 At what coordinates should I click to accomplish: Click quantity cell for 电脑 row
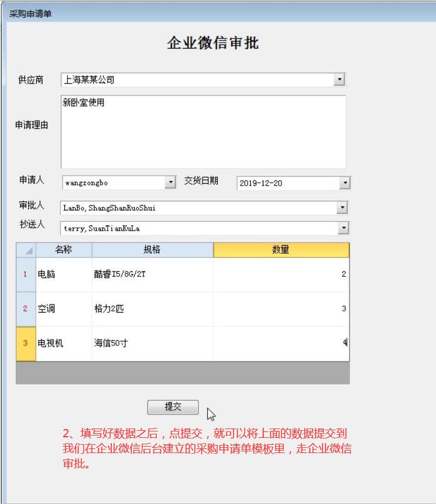[281, 275]
